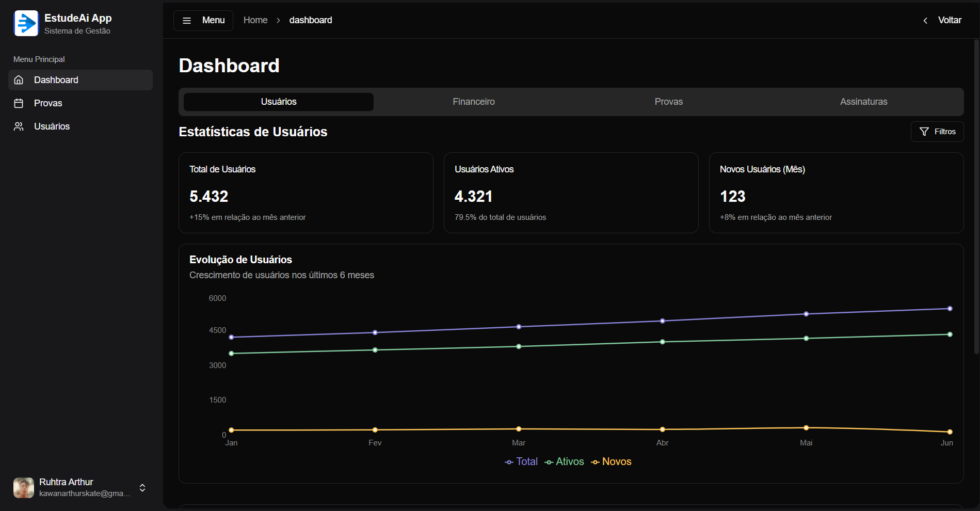This screenshot has width=980, height=511.
Task: Click the hamburger Menu icon
Action: tap(187, 21)
